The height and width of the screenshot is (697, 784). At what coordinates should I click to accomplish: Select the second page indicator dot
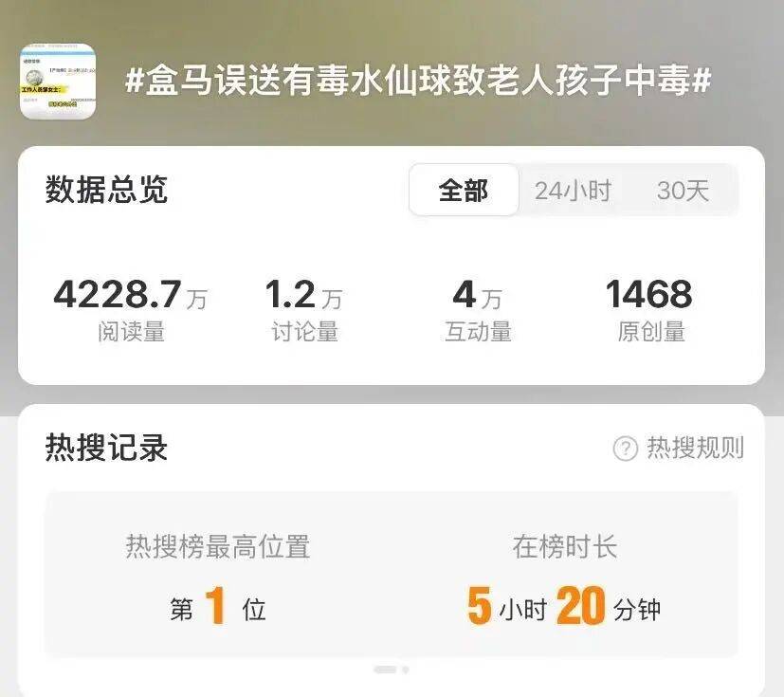click(406, 669)
